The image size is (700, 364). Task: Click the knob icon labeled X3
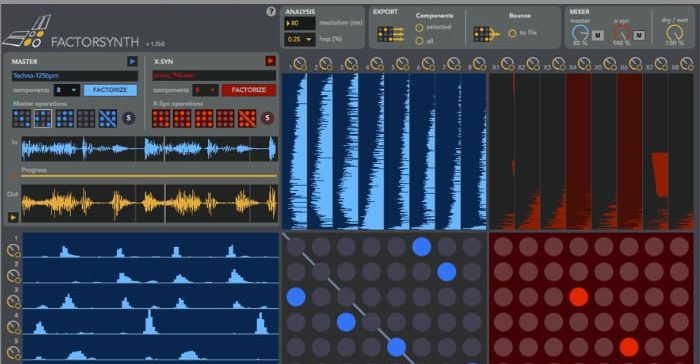[559, 64]
